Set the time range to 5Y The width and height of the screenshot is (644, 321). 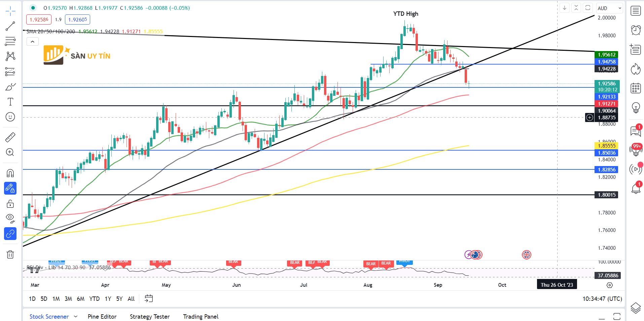(x=119, y=299)
